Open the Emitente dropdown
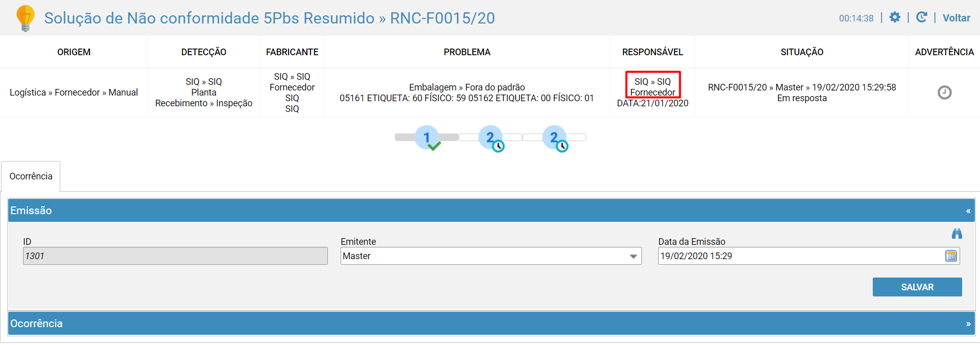 click(491, 256)
